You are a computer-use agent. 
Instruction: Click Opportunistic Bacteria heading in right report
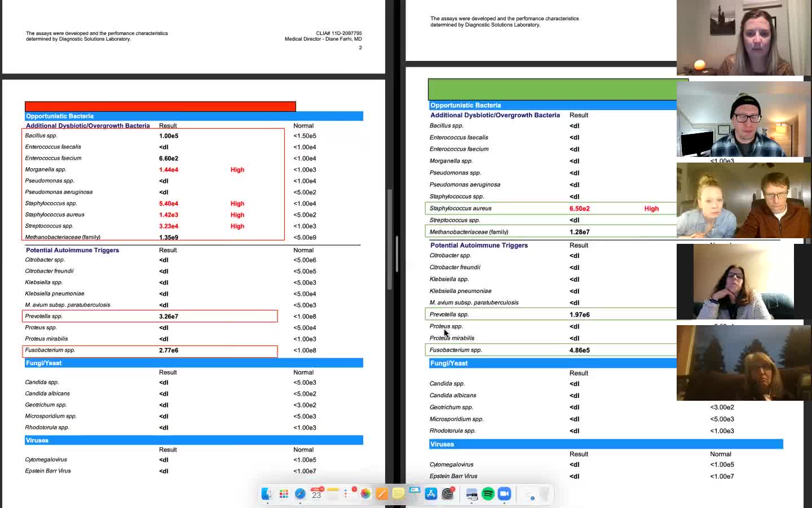coord(465,105)
